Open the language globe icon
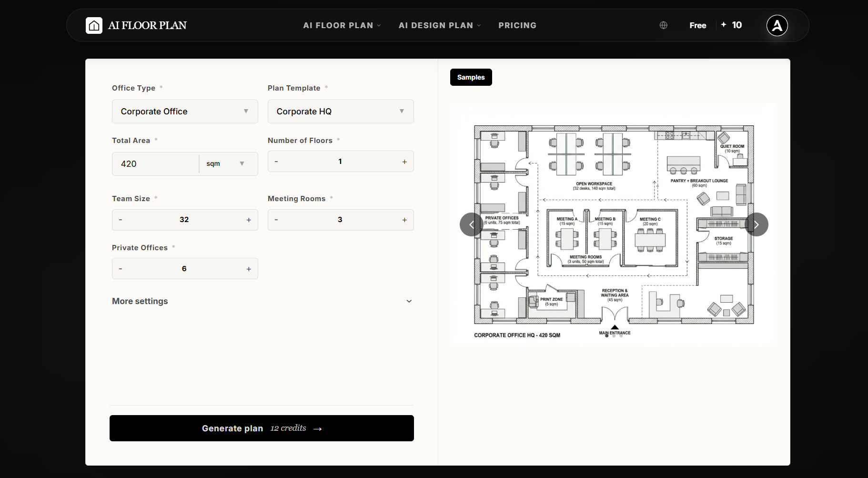The height and width of the screenshot is (478, 868). click(663, 25)
